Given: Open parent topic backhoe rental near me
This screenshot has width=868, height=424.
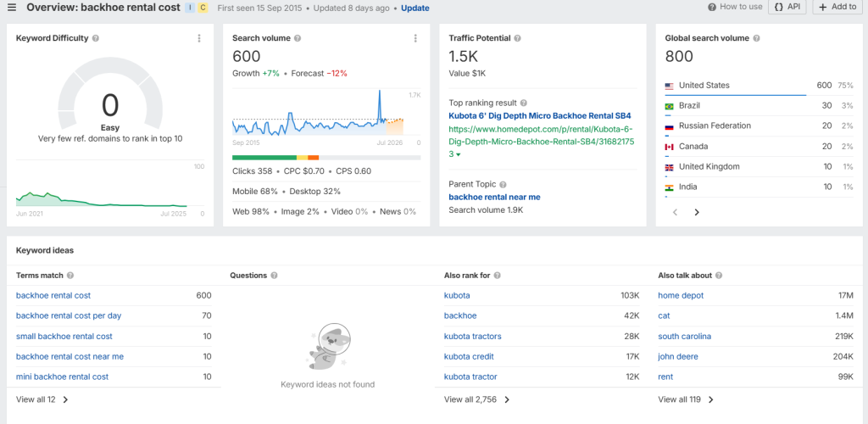Looking at the screenshot, I should (494, 197).
